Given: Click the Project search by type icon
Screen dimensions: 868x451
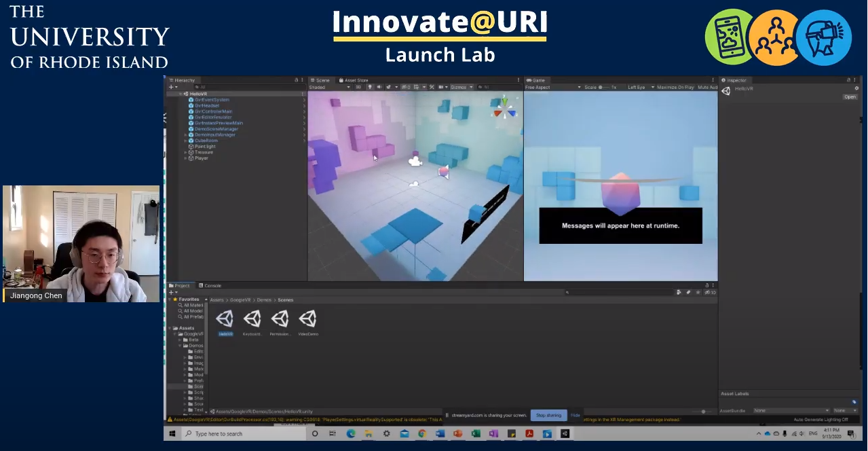Looking at the screenshot, I should tap(679, 292).
